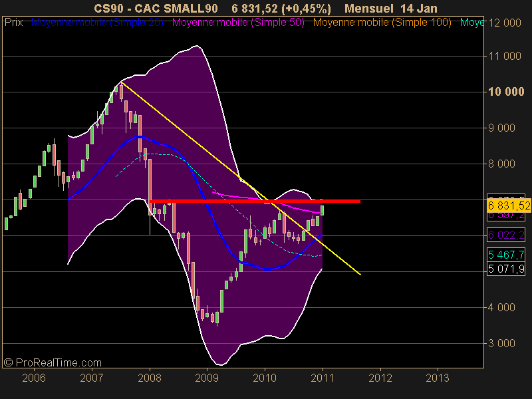This screenshot has width=532, height=399.
Task: Click the chart title 'CS90 - CAC SMALL90'
Action: [156, 9]
